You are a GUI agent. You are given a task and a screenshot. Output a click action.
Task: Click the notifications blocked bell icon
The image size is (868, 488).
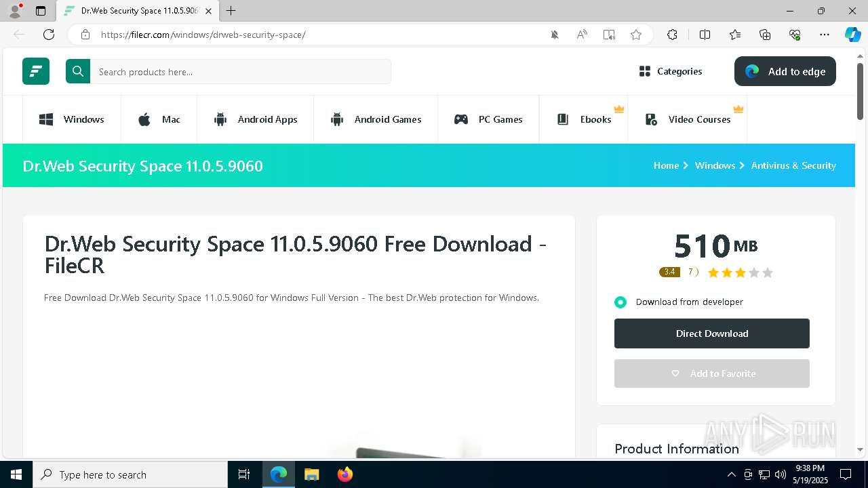pos(555,35)
